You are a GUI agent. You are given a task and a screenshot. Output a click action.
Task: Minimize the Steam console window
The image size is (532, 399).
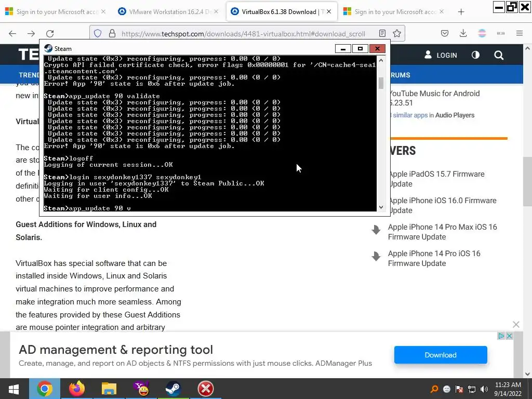tap(343, 48)
